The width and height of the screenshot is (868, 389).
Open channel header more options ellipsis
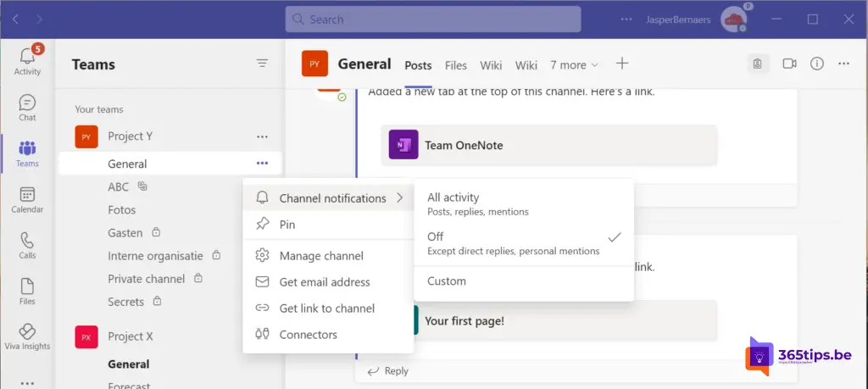[x=843, y=64]
